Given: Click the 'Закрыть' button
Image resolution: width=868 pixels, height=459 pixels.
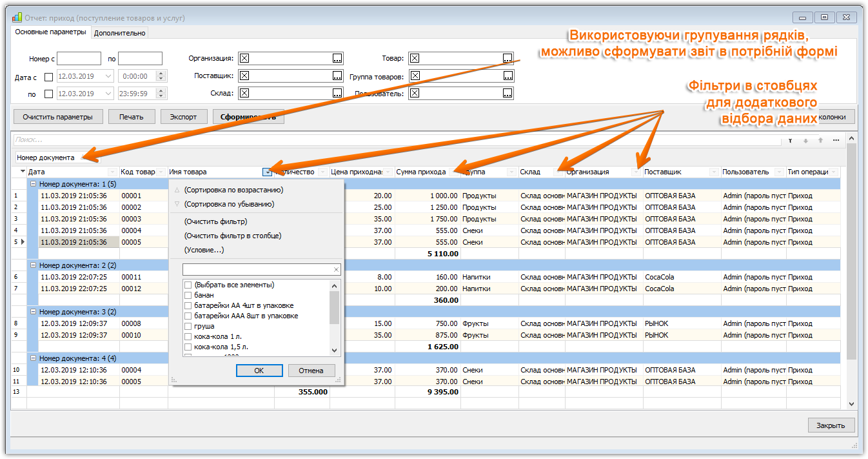Looking at the screenshot, I should pyautogui.click(x=831, y=425).
